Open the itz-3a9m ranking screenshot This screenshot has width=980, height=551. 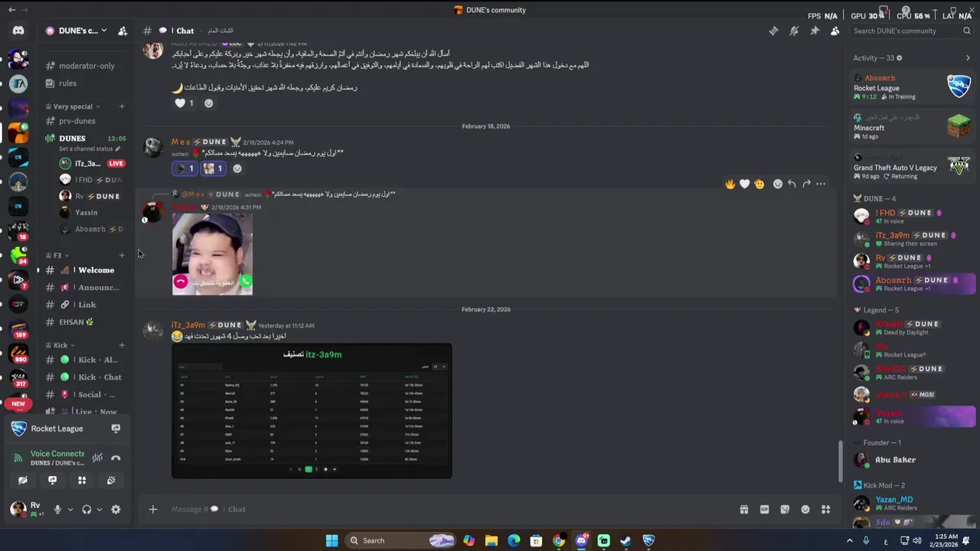(x=312, y=411)
